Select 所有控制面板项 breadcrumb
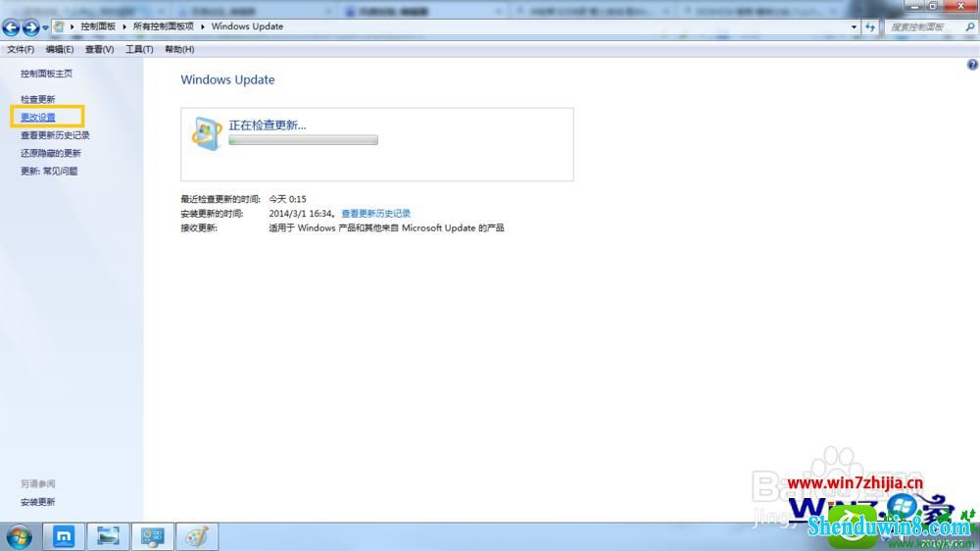980x551 pixels. click(163, 26)
